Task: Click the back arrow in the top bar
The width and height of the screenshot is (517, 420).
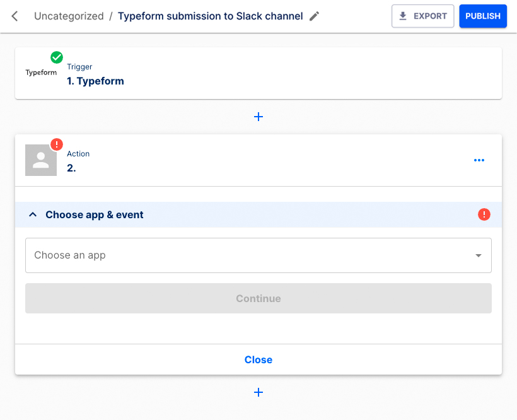Action: point(14,16)
